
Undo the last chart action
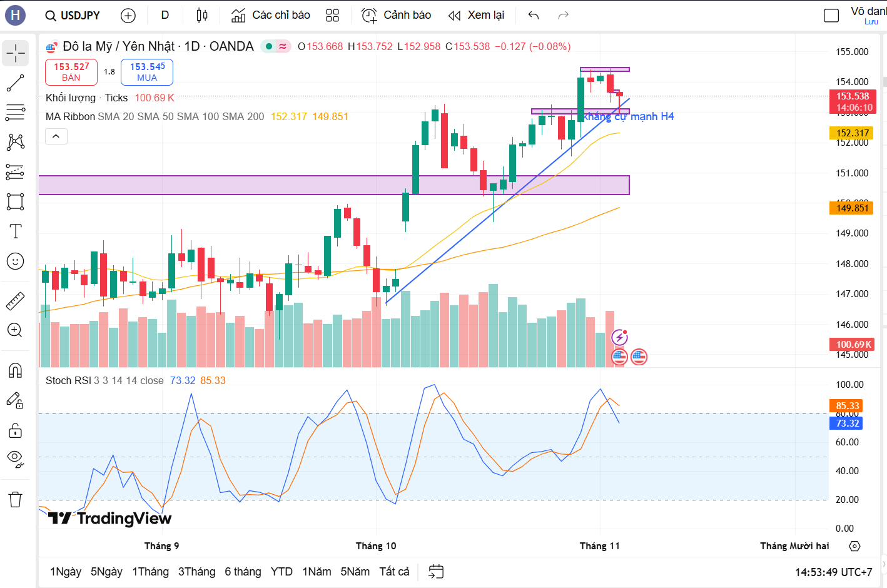click(532, 14)
